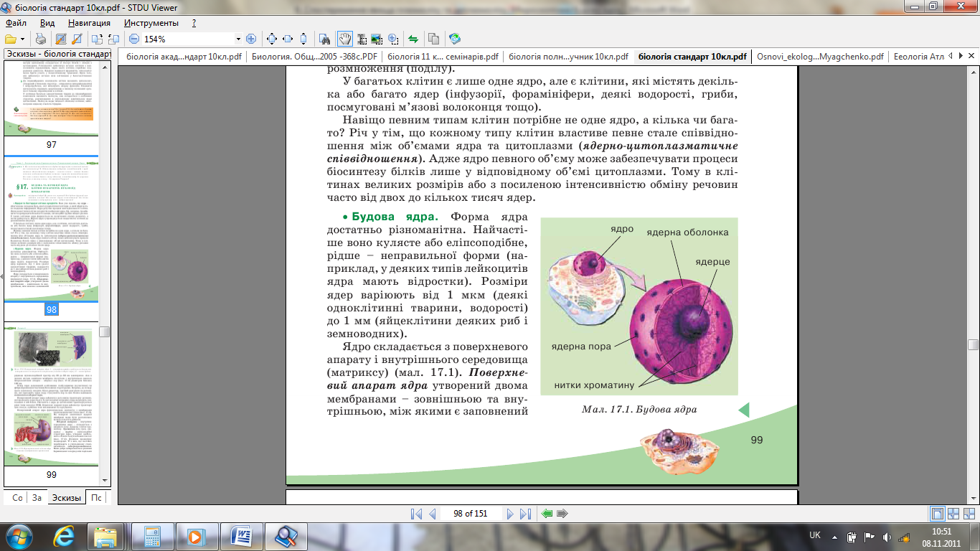Viewport: 980px width, 551px height.
Task: Click the green swap arrows icon
Action: (x=413, y=39)
